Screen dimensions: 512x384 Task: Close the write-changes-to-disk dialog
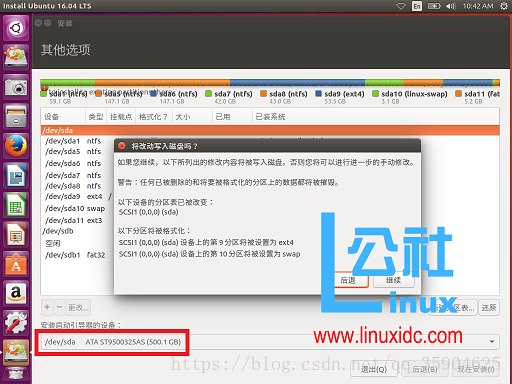122,146
